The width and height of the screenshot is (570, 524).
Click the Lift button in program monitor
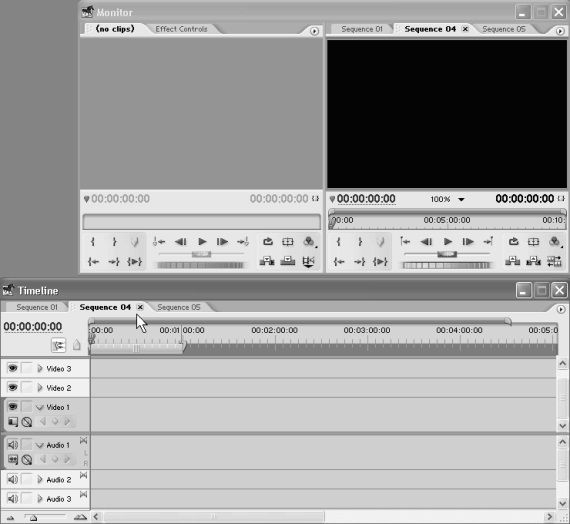(x=513, y=261)
